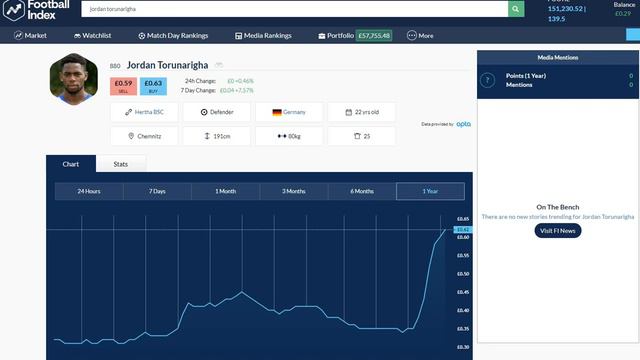This screenshot has width=640, height=360.
Task: Click the height icon beside 191cm
Action: (207, 136)
